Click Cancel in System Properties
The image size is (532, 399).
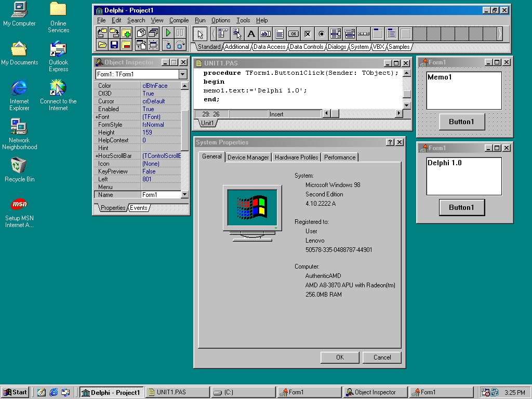[x=382, y=357]
